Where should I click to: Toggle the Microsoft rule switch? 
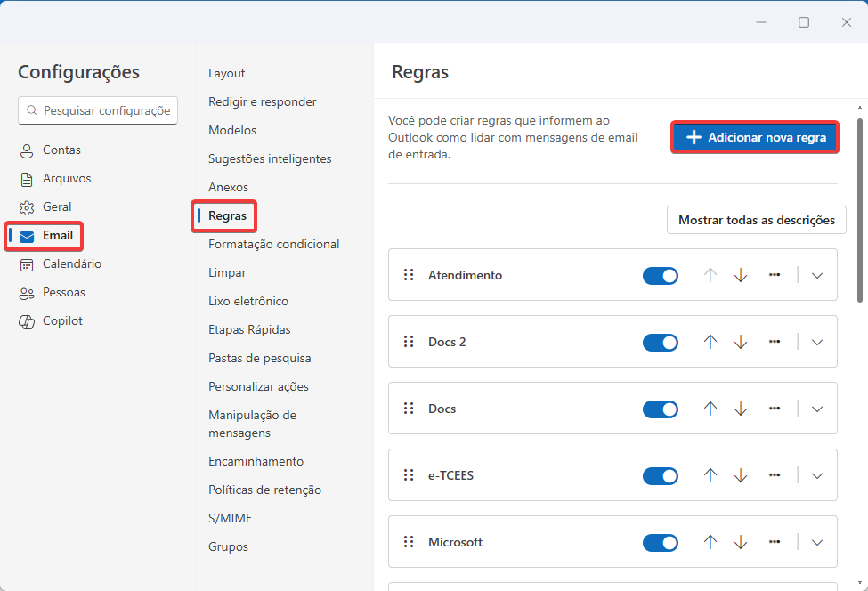pyautogui.click(x=661, y=543)
